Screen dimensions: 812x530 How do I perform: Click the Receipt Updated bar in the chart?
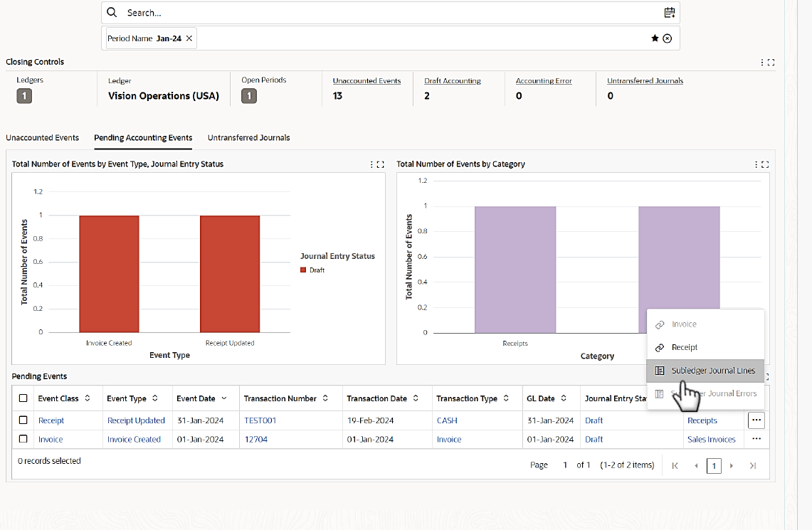(x=230, y=274)
